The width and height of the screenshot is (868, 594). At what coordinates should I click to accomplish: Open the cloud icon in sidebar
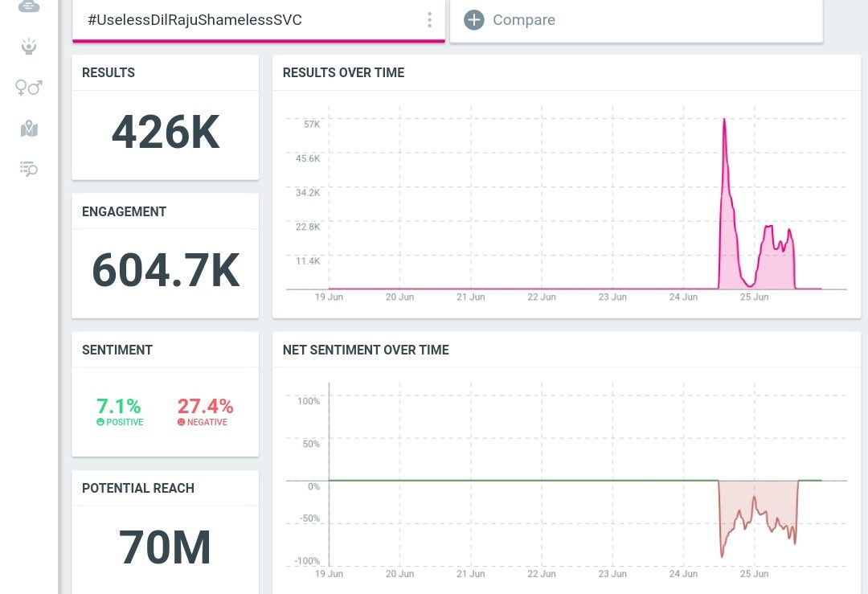[x=29, y=6]
